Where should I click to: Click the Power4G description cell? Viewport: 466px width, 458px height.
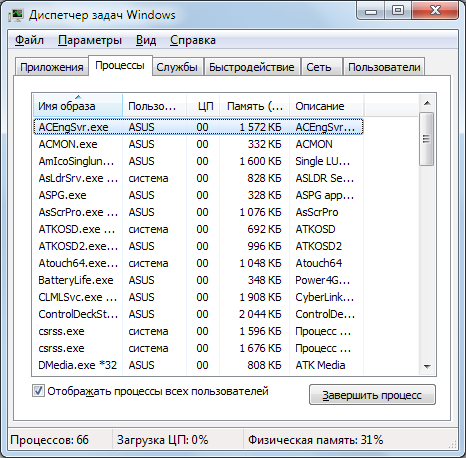click(x=322, y=280)
